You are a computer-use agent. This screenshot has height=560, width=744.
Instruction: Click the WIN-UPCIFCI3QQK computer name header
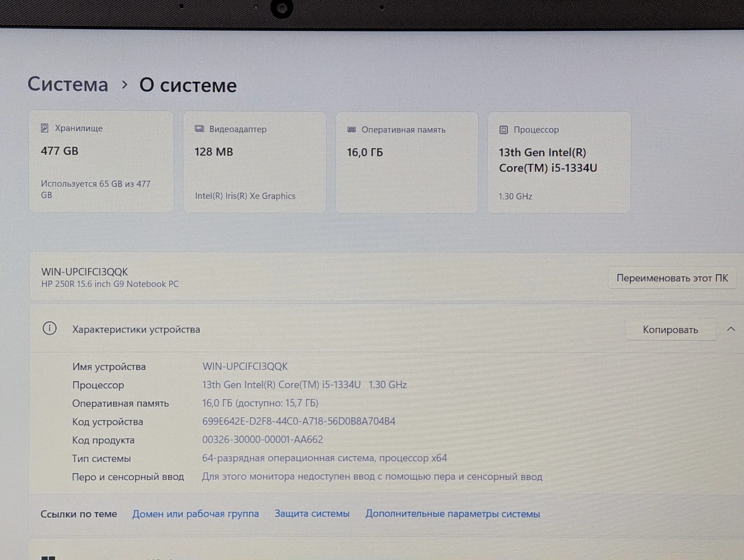[x=84, y=272]
